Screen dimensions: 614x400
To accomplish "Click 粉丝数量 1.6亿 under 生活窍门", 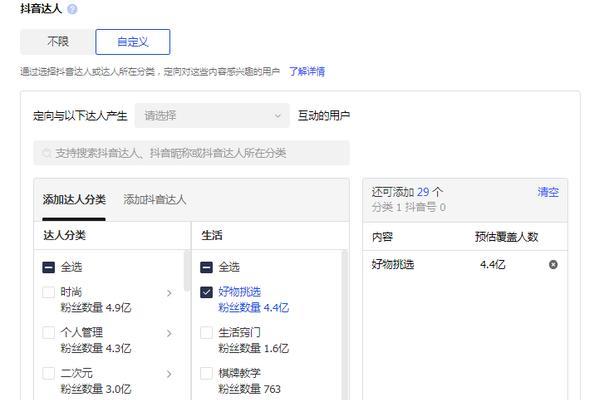I will [253, 348].
